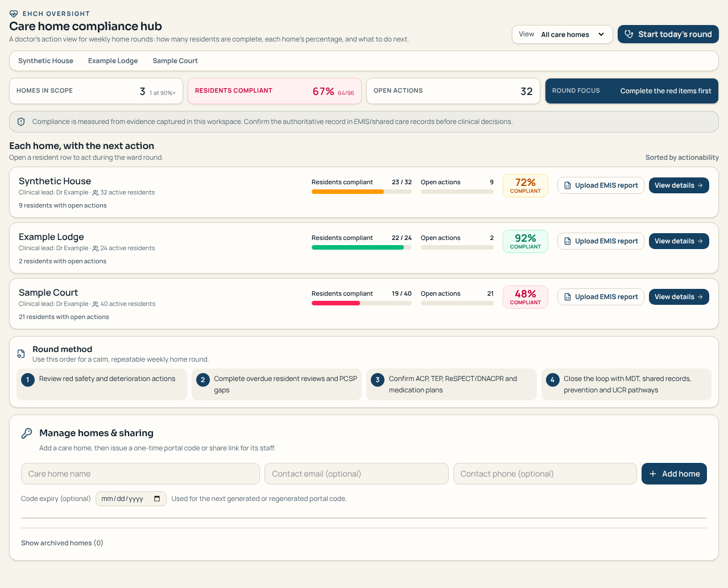
Task: Focus the Care home name field
Action: pos(140,474)
